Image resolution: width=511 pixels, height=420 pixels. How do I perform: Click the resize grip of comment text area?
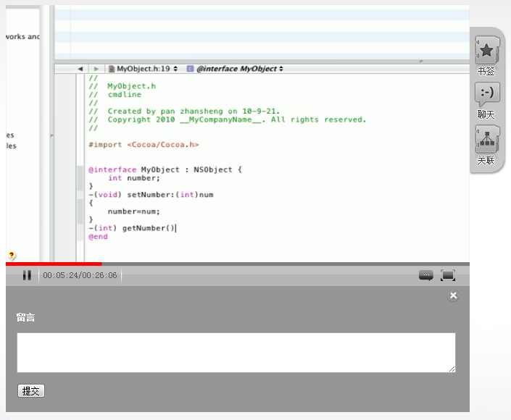tap(452, 369)
